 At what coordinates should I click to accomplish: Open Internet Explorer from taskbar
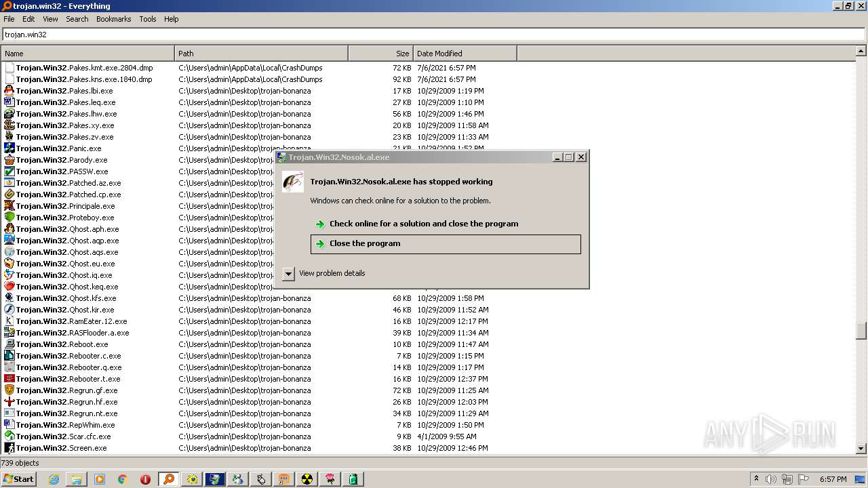click(x=54, y=479)
